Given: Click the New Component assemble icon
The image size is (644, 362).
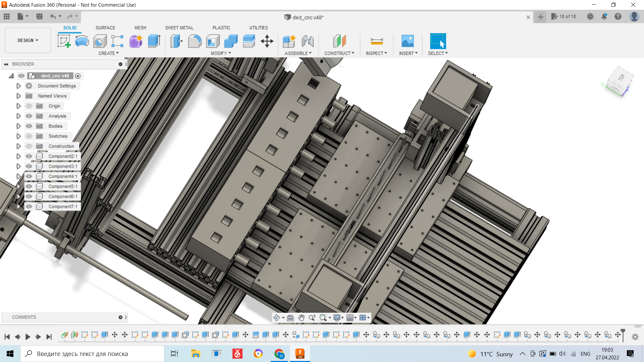Looking at the screenshot, I should [289, 41].
